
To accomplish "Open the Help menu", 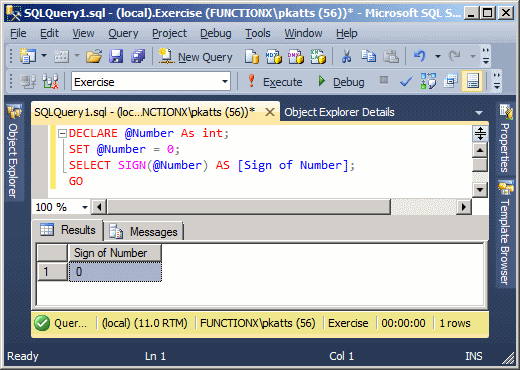I will pyautogui.click(x=347, y=33).
